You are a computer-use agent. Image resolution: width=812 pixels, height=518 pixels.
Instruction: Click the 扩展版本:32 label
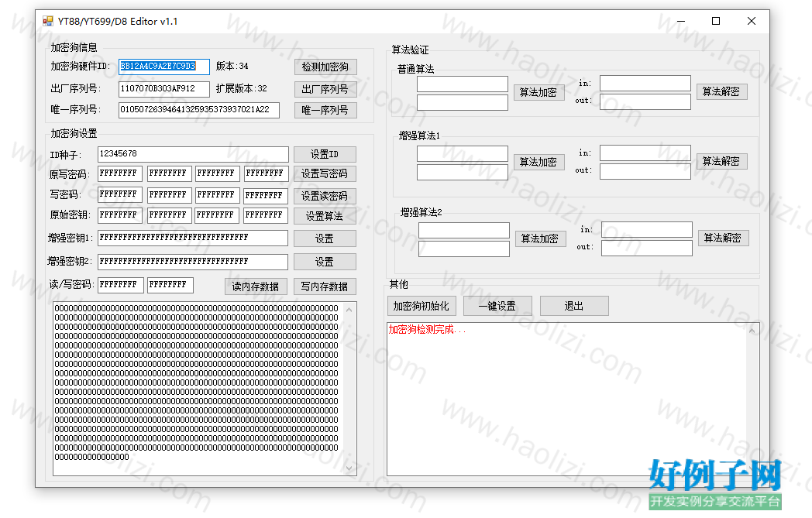(x=241, y=88)
